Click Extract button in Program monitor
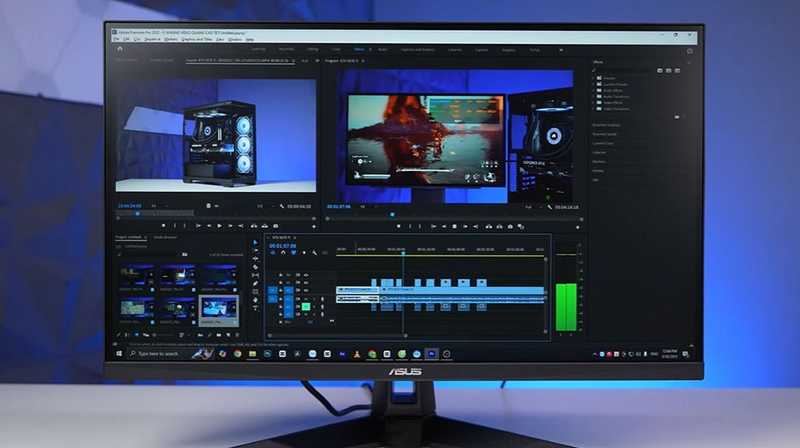 (x=499, y=226)
